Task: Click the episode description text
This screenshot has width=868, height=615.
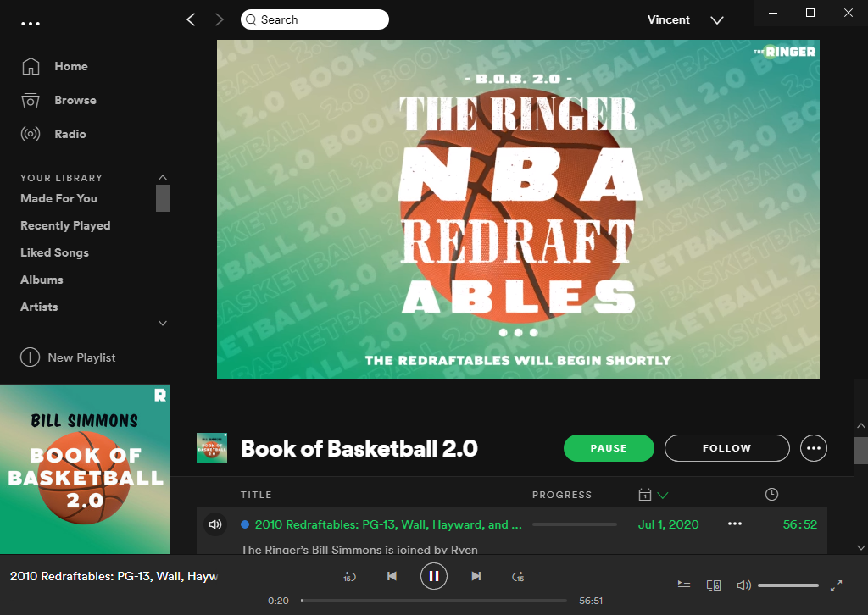Action: [x=359, y=549]
